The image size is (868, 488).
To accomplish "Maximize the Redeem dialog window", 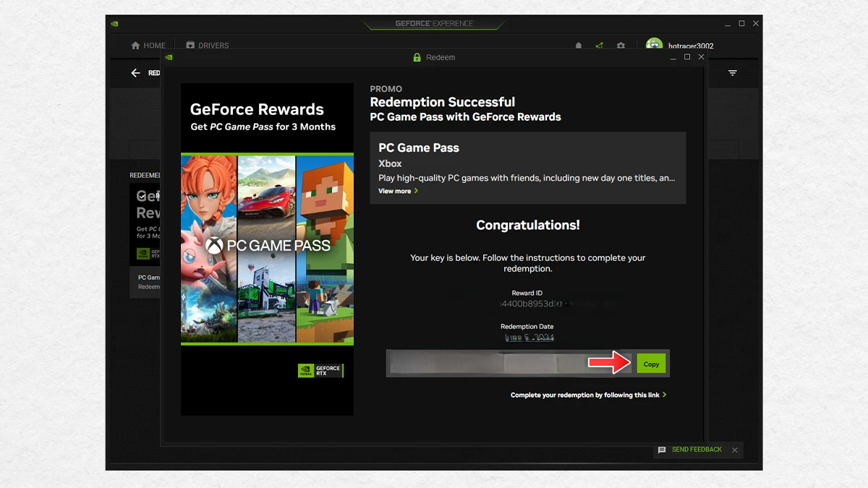I will point(687,57).
